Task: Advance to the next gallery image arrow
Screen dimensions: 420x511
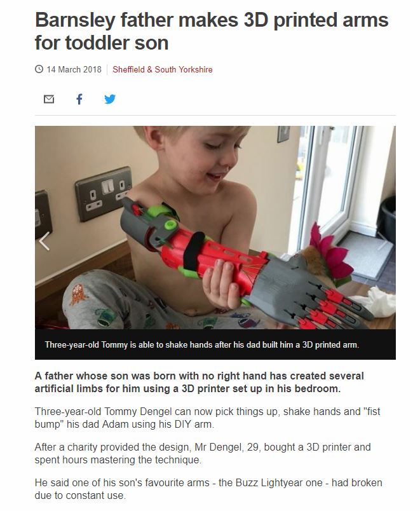Action: coord(384,241)
